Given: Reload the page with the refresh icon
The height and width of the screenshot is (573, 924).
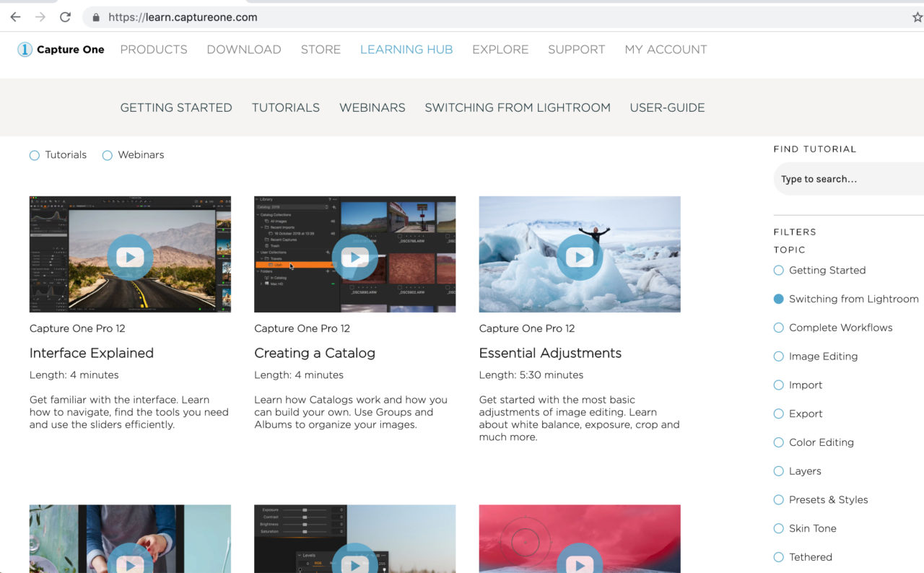Looking at the screenshot, I should click(65, 17).
